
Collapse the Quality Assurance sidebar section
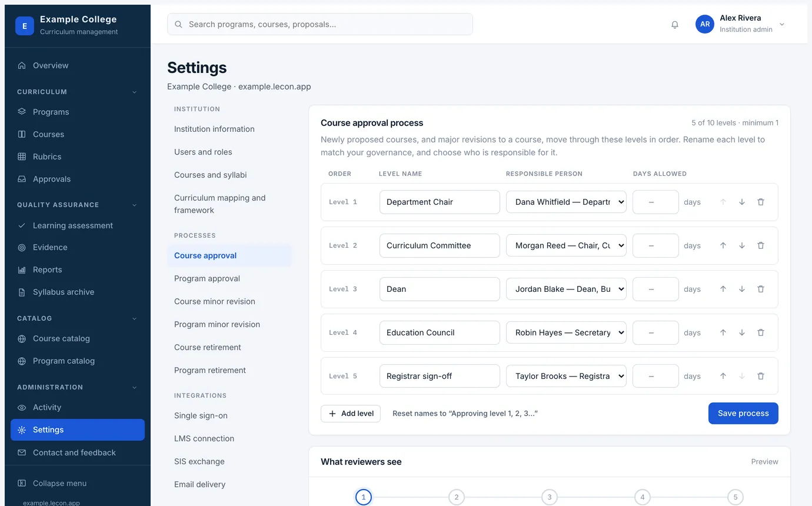[134, 205]
